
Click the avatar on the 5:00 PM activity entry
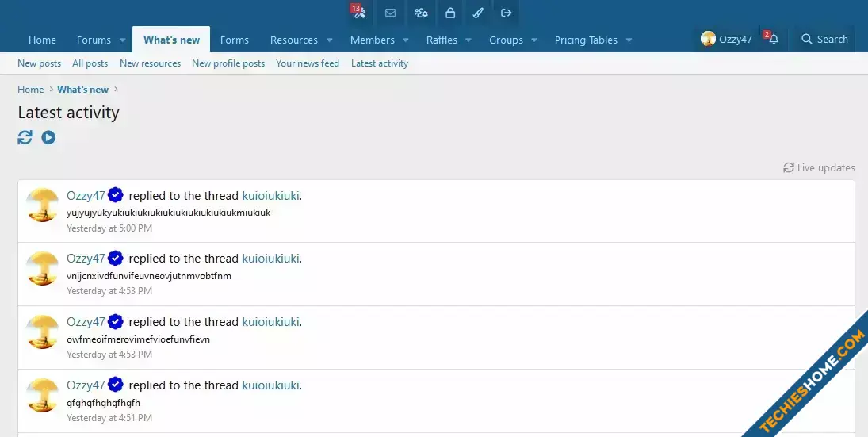click(43, 205)
